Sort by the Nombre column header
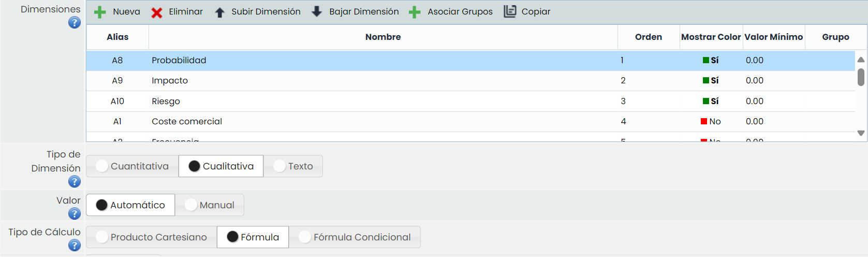The image size is (868, 257). pos(382,37)
